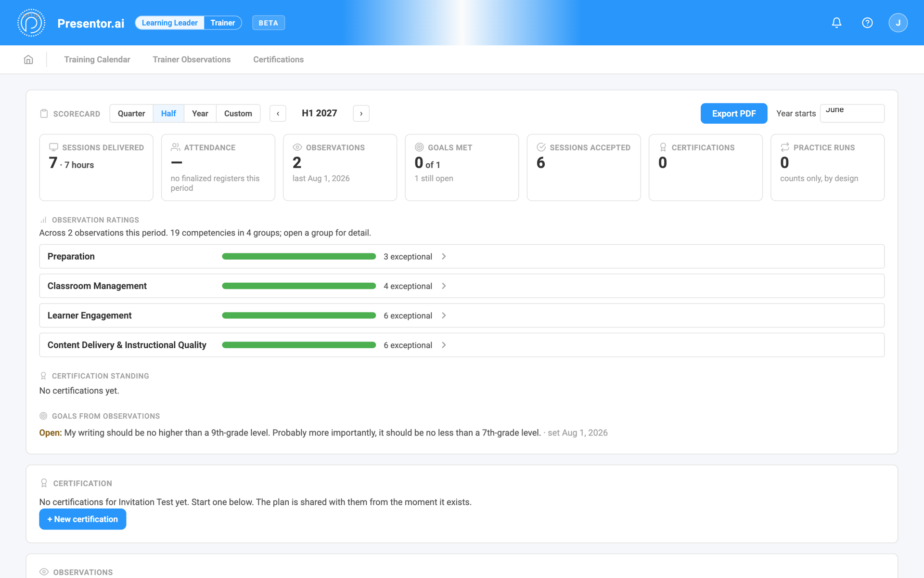Click the Learner Engagement group name
The height and width of the screenshot is (578, 924).
pos(90,315)
